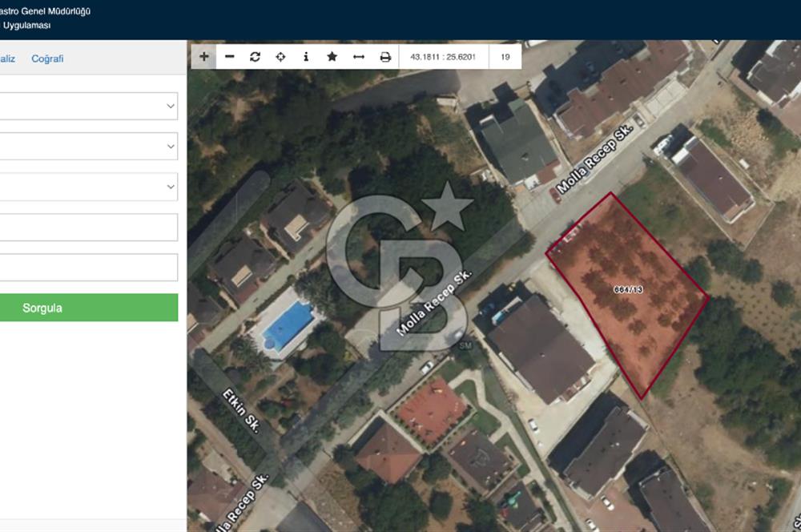Screen dimensions: 801x532
Task: Select parcel labeled 664/13 on map
Action: coord(628,290)
